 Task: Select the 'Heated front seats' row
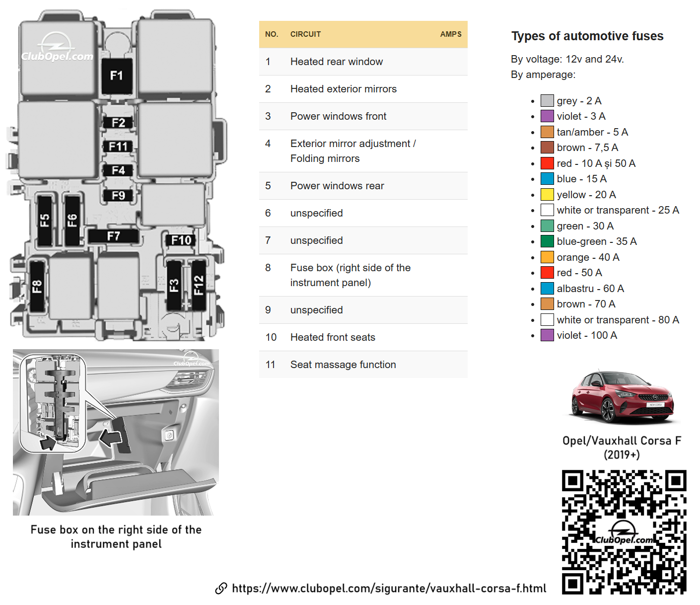pyautogui.click(x=363, y=337)
